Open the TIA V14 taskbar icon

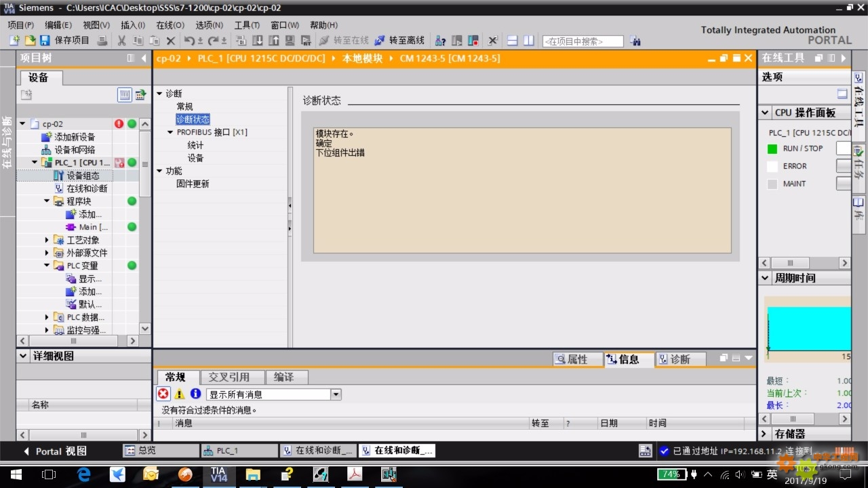tap(218, 474)
